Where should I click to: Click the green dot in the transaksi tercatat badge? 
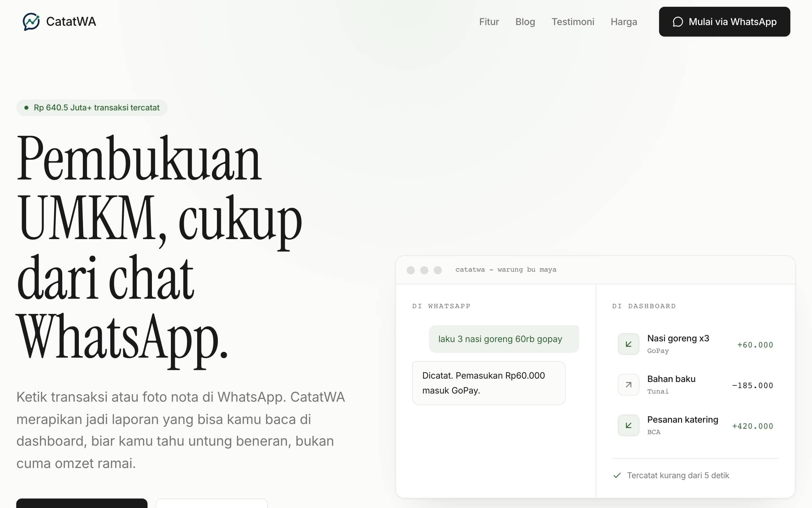[x=26, y=108]
